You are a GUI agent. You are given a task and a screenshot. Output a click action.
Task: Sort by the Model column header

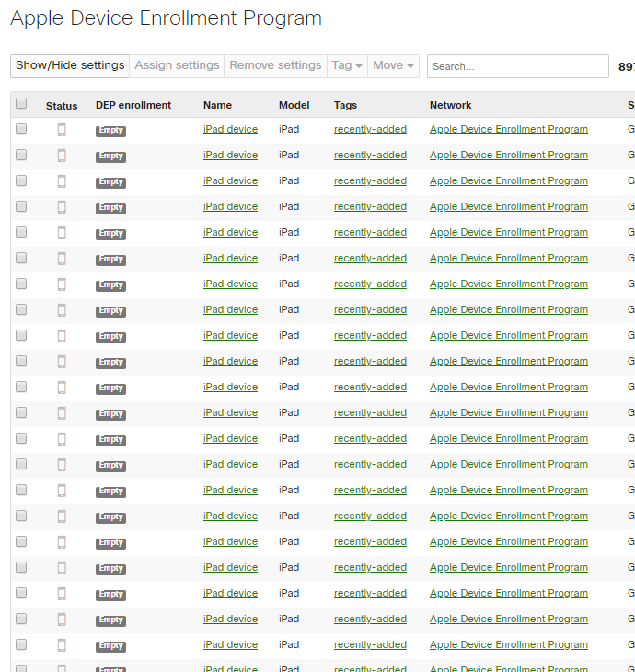tap(294, 105)
